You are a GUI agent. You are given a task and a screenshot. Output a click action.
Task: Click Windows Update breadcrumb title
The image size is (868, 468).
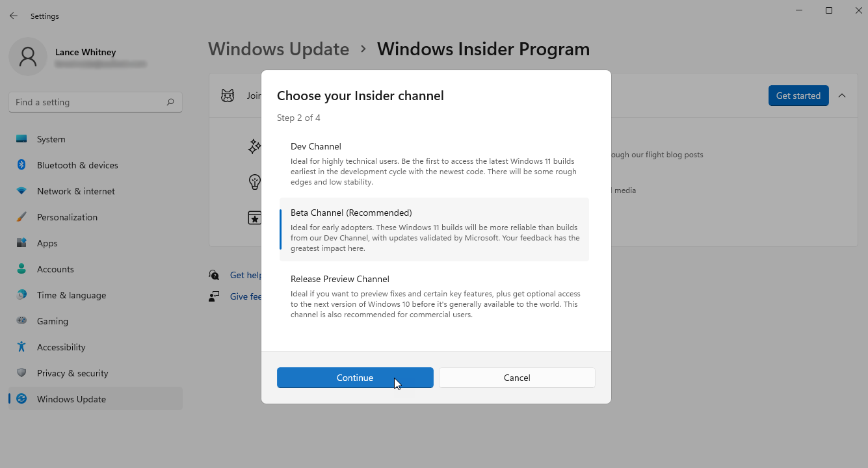click(278, 49)
